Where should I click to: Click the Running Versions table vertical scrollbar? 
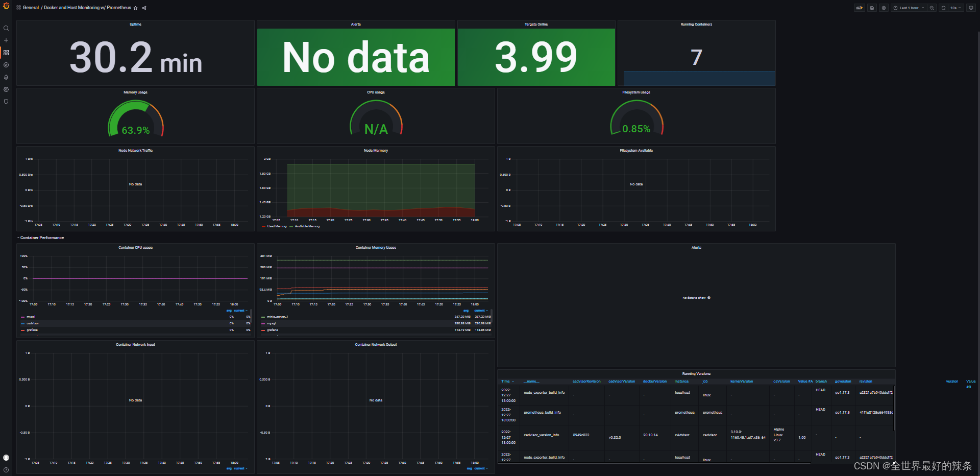click(x=894, y=409)
